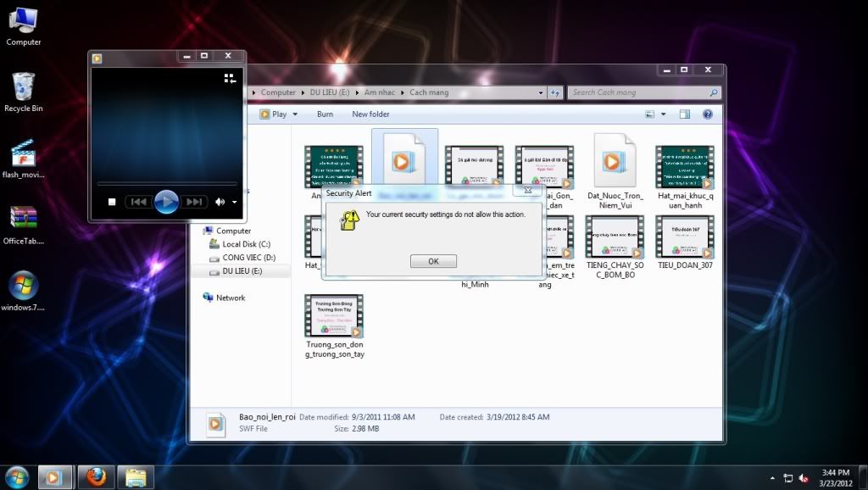Image resolution: width=868 pixels, height=490 pixels.
Task: Open the volume dropdown arrow in Media Player
Action: 235,202
